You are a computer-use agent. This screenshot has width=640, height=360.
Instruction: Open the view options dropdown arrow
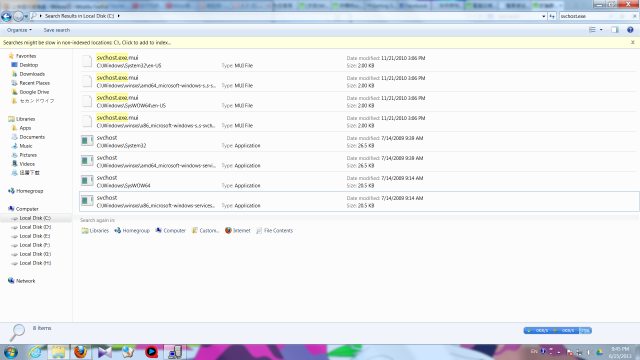601,30
